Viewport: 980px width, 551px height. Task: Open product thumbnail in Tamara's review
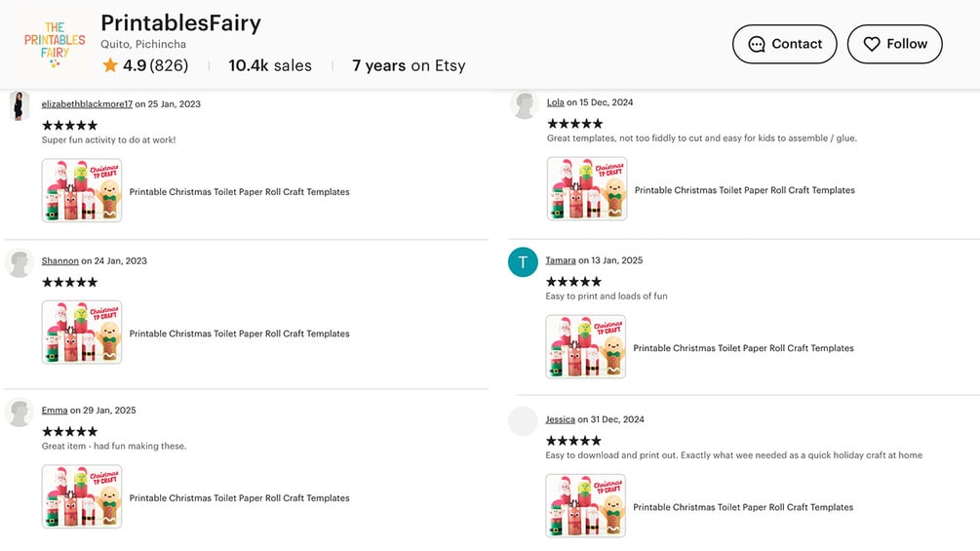(x=586, y=347)
